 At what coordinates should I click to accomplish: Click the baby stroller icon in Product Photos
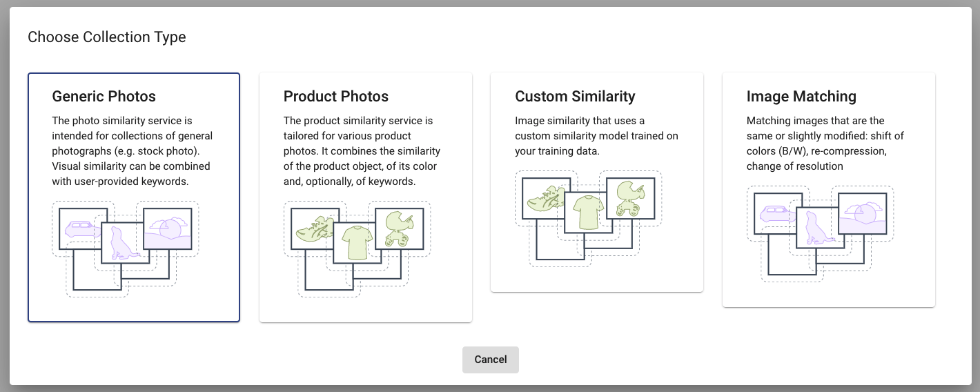[399, 228]
